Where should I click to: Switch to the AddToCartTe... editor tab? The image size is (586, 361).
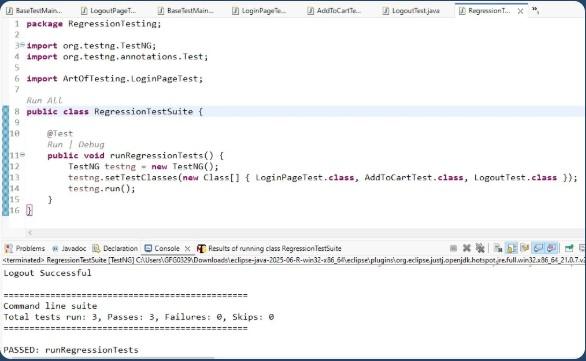334,11
